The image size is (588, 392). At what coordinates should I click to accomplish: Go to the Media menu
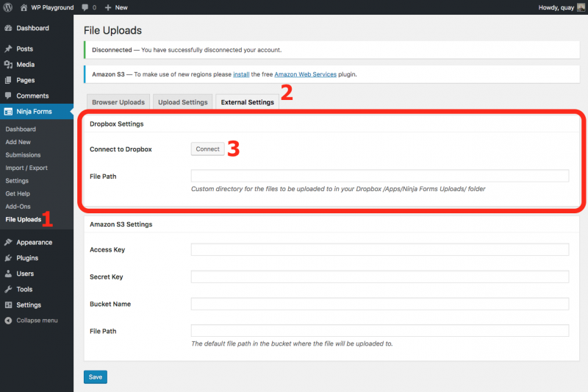point(26,65)
